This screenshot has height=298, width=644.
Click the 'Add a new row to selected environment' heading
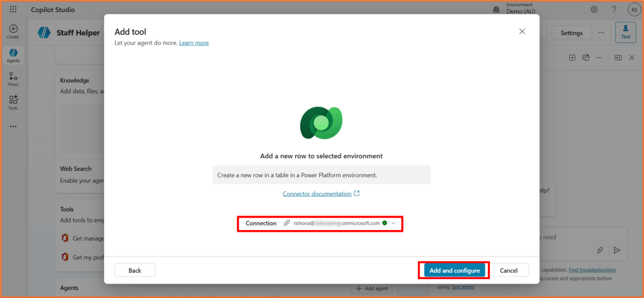tap(322, 156)
